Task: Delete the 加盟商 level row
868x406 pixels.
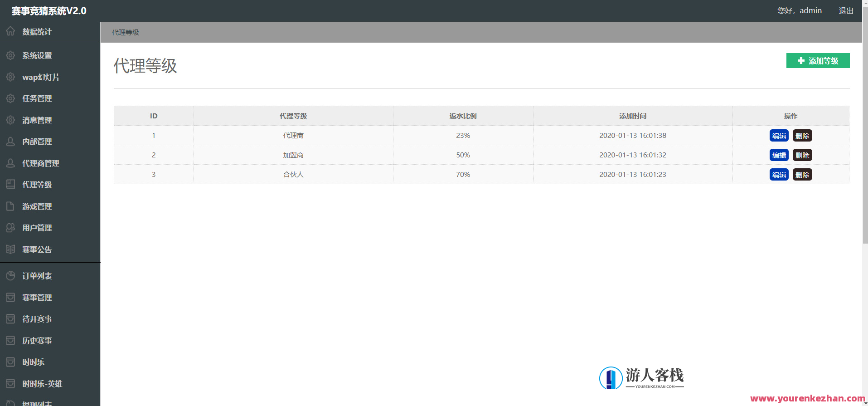Action: pos(802,155)
